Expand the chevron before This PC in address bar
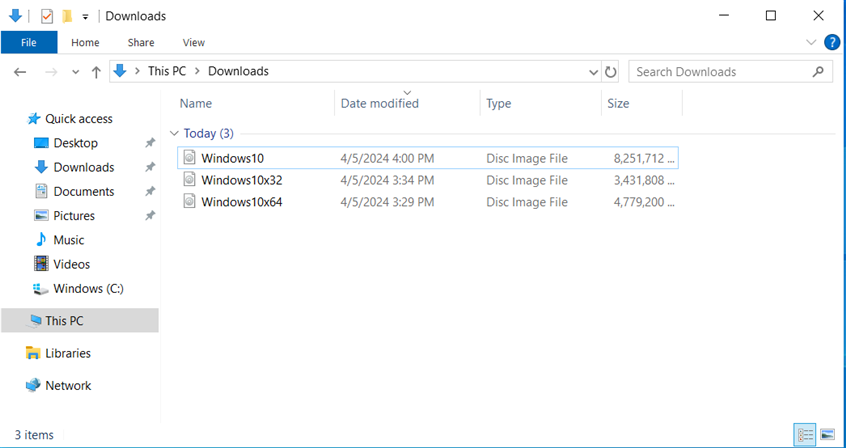The image size is (846, 448). point(138,71)
